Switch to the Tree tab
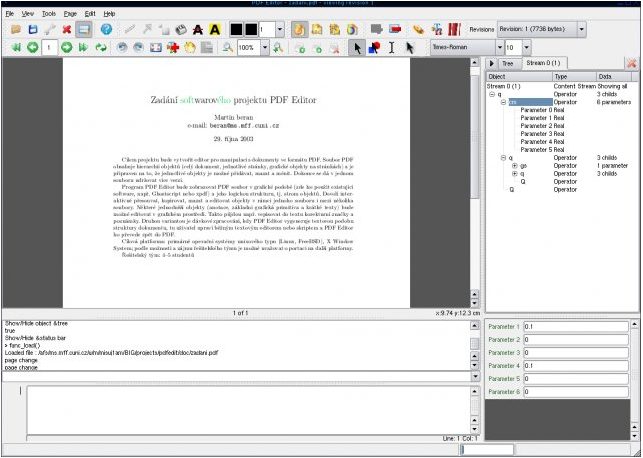This screenshot has width=643, height=458. point(508,64)
